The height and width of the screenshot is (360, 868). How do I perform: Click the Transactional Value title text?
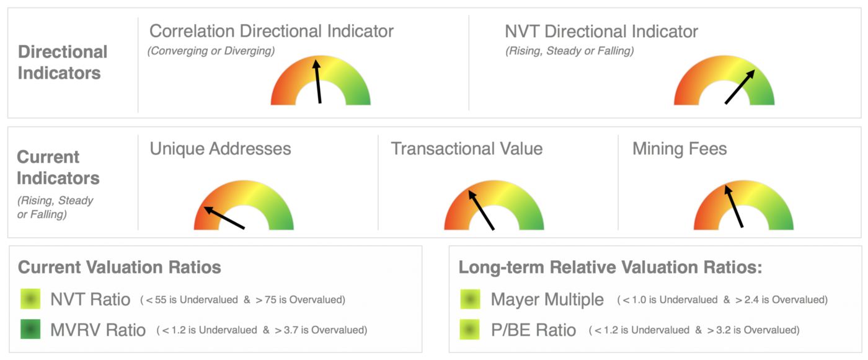[x=467, y=149]
